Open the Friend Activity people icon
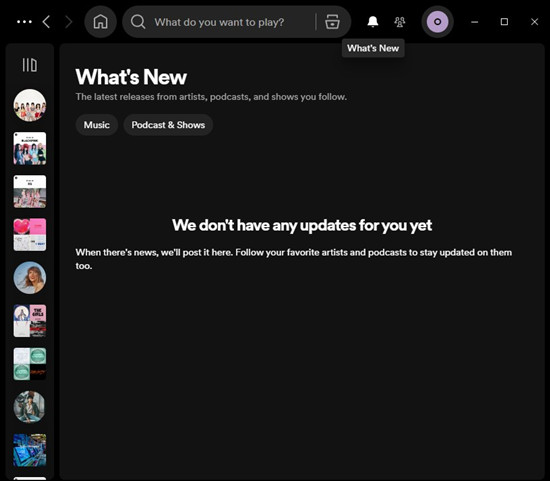Viewport: 550px width, 481px height. point(400,22)
